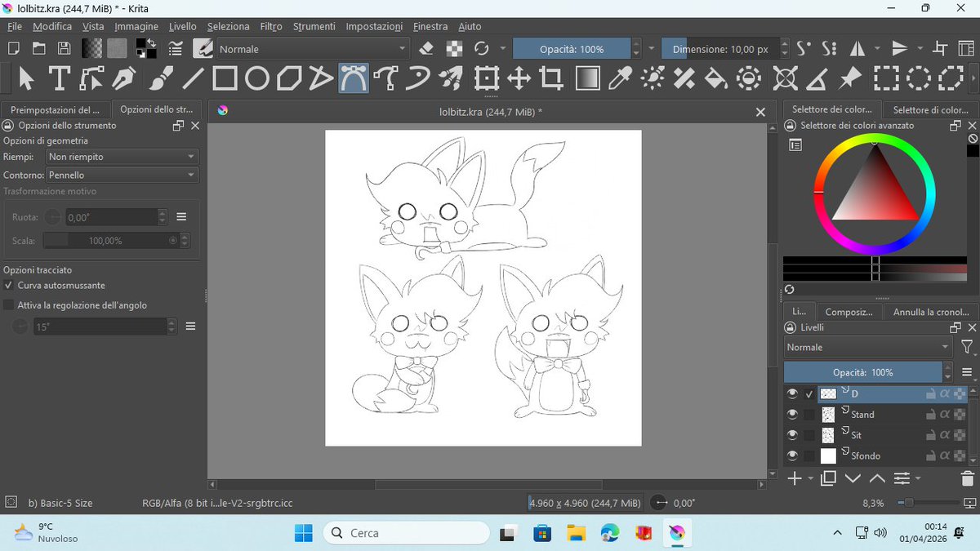The image size is (980, 551).
Task: Hide the Sfondo layer
Action: click(791, 455)
